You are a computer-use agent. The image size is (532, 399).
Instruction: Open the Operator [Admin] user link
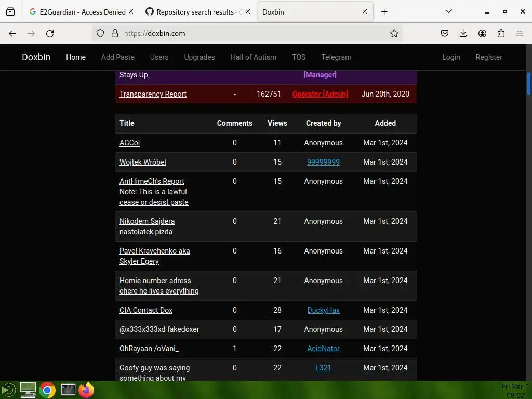pos(320,94)
